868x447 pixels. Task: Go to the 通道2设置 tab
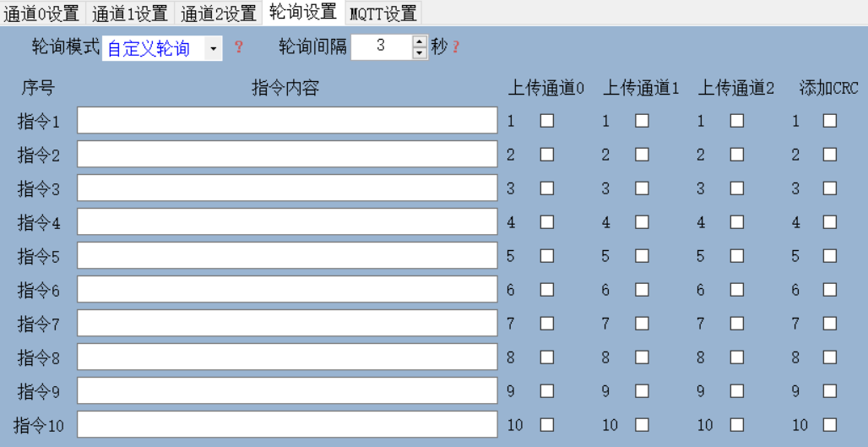click(219, 13)
